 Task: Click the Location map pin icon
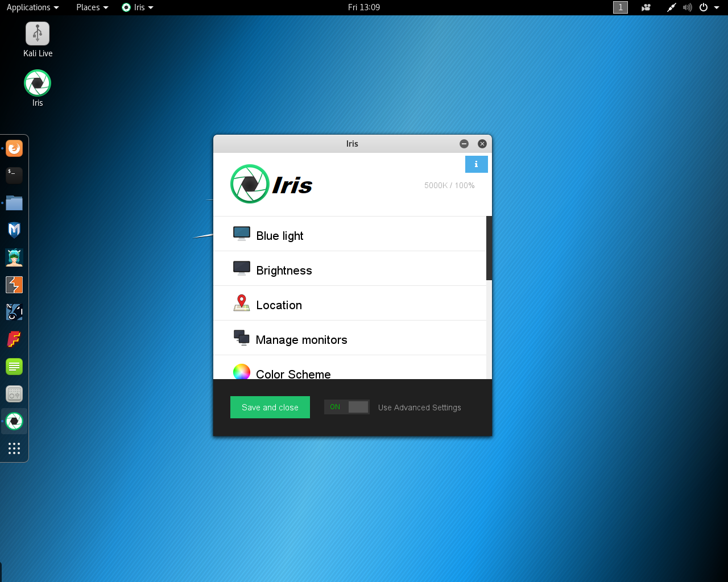[x=242, y=303]
